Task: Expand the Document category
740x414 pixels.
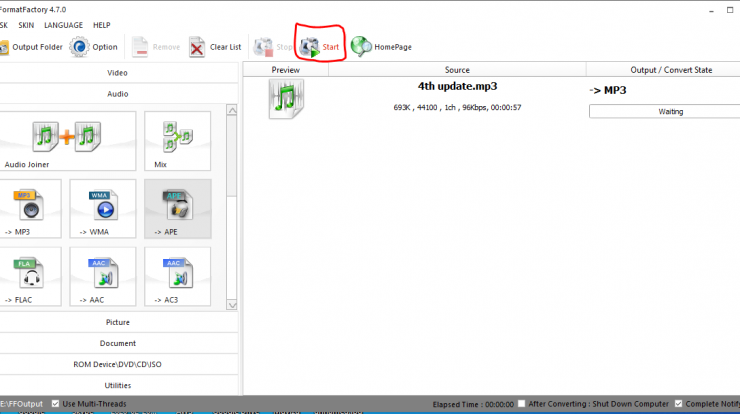Action: coord(118,343)
